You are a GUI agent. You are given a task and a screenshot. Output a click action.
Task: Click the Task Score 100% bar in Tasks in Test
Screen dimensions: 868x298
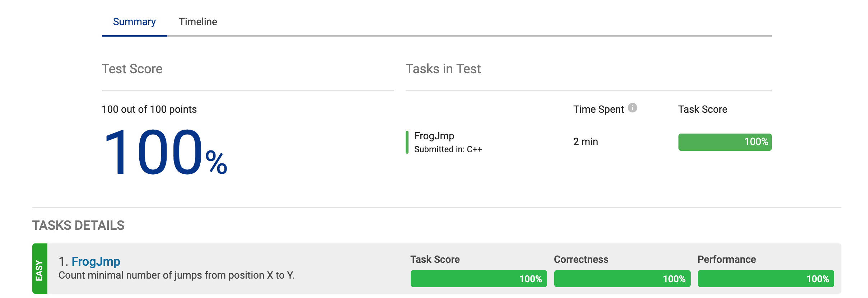(x=725, y=142)
